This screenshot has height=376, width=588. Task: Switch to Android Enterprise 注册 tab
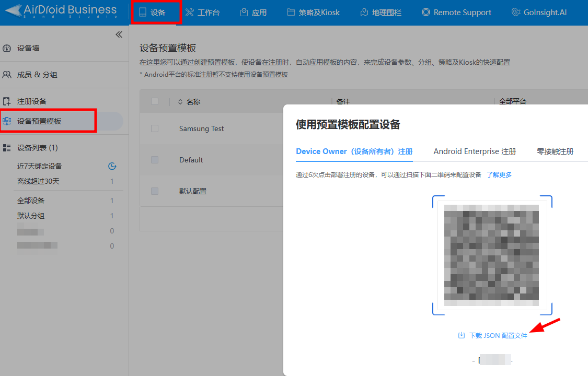(475, 151)
